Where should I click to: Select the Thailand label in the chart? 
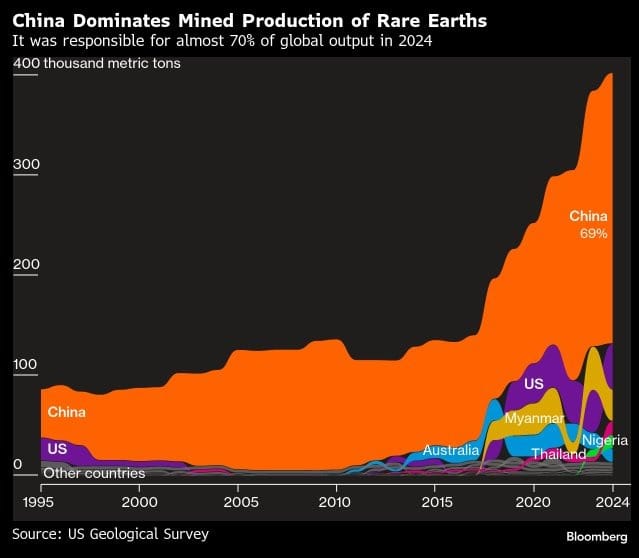pos(558,454)
